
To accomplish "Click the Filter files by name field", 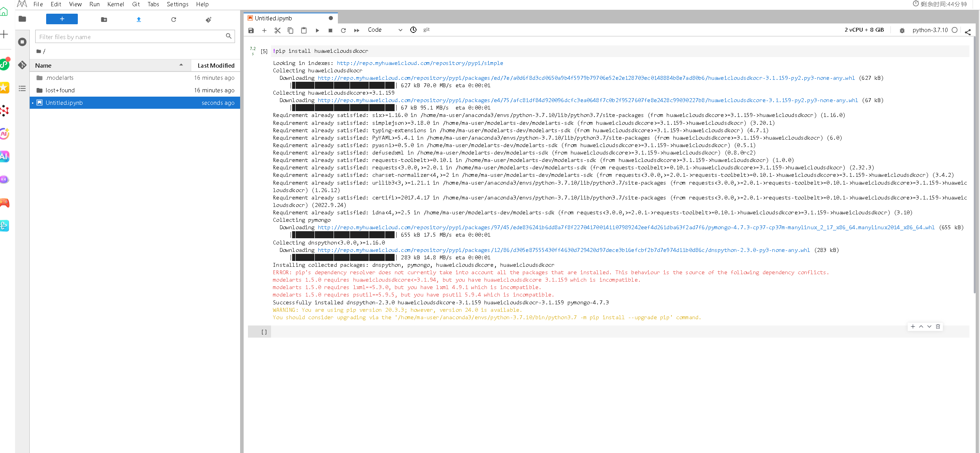I will coord(131,37).
